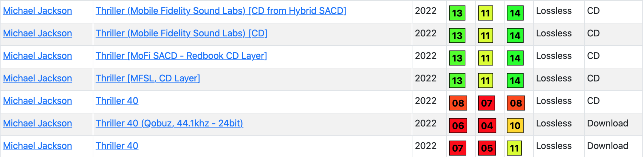Open Thriller 40 link in the CD row

click(x=117, y=101)
